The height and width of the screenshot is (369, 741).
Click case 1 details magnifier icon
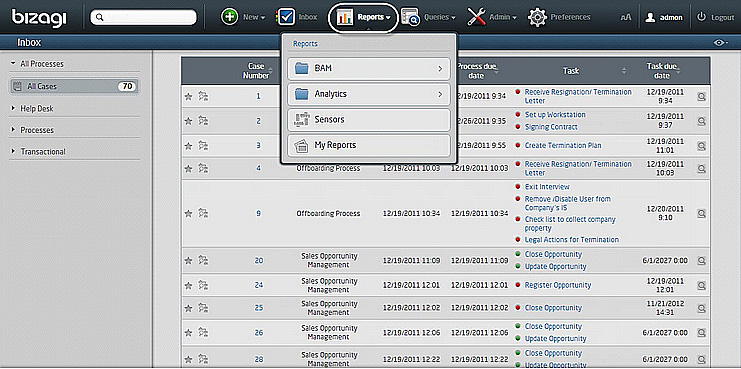coord(701,96)
